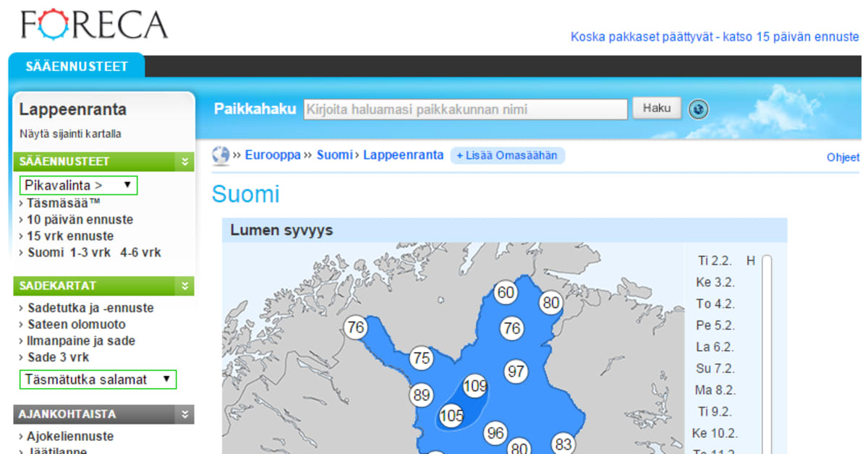Image resolution: width=868 pixels, height=454 pixels.
Task: Click the globe icon next to Haku button
Action: coord(698,108)
